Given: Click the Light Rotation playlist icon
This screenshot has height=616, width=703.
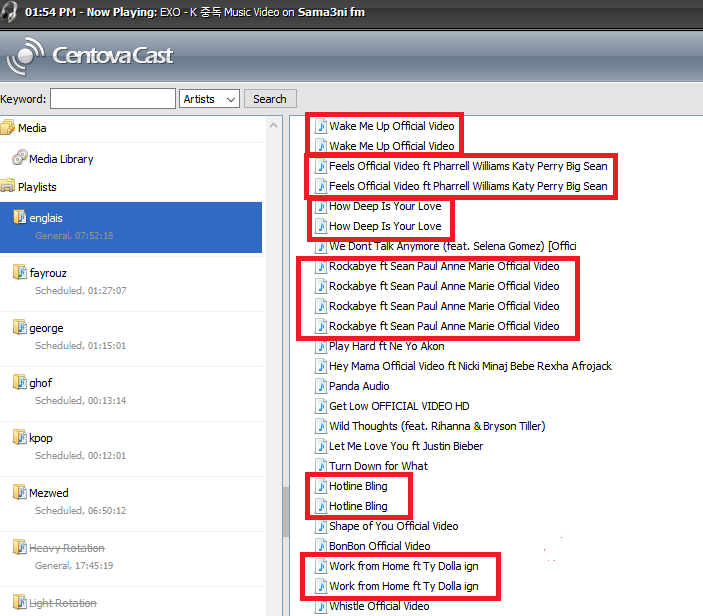Looking at the screenshot, I should point(20,602).
